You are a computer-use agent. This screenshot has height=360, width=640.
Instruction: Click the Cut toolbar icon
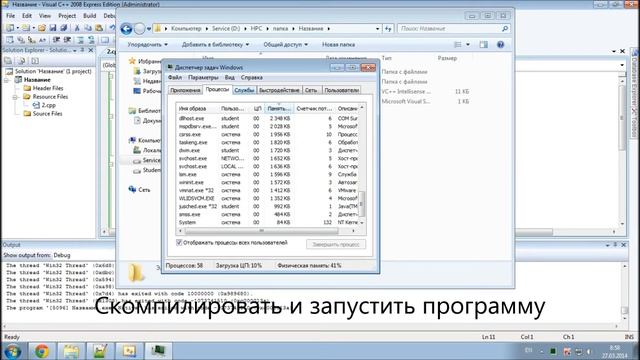[x=77, y=28]
